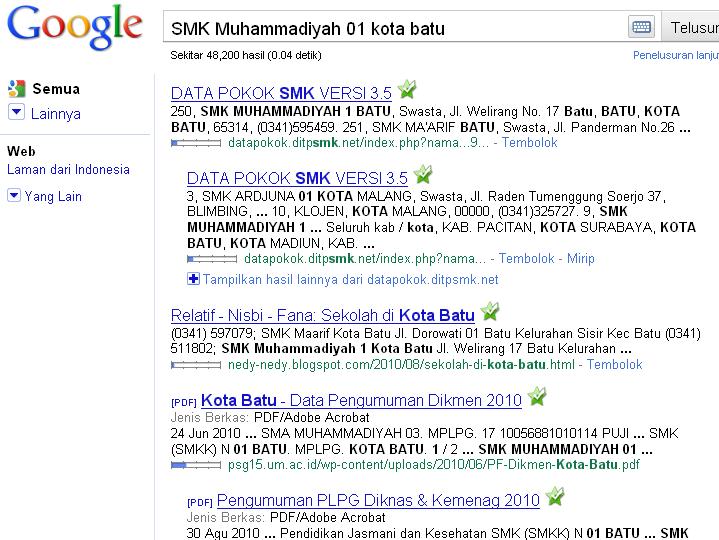This screenshot has width=719, height=540.
Task: Click Tembolok for nedy-nedy.blogspot.com result
Action: [614, 364]
